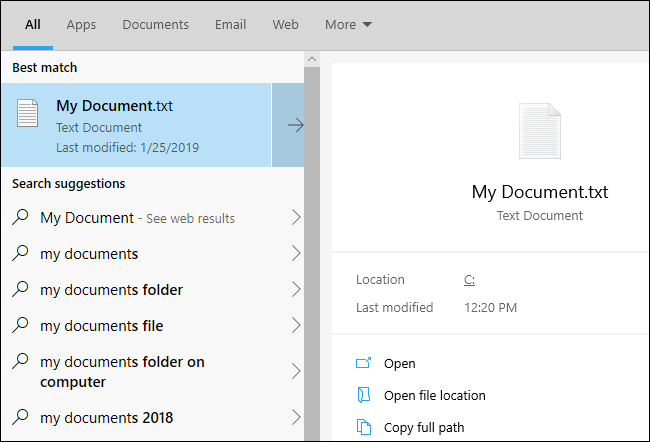This screenshot has width=650, height=442.
Task: Click the My Document.txt file icon in Best match
Action: [27, 113]
